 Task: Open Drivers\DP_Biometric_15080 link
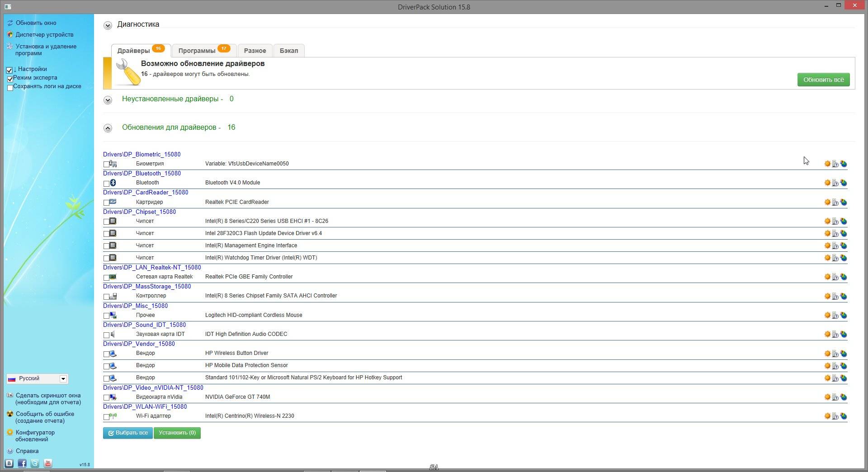[142, 154]
